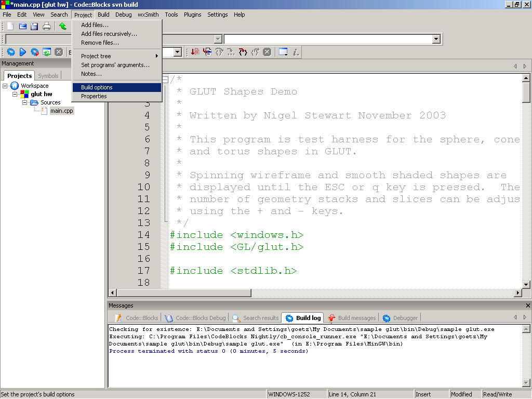Click the editor's vertical scrollbar down arrow
This screenshot has height=399, width=532.
coord(526,284)
